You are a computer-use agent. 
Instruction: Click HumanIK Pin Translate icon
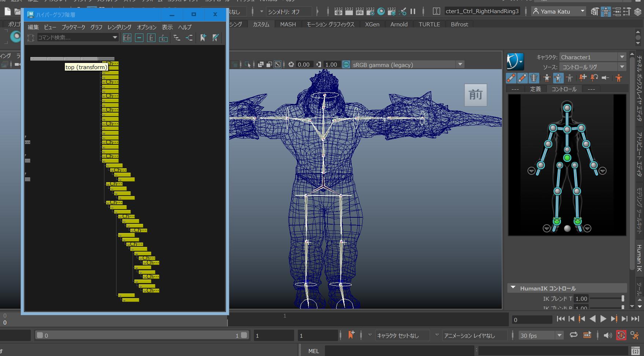tap(583, 78)
